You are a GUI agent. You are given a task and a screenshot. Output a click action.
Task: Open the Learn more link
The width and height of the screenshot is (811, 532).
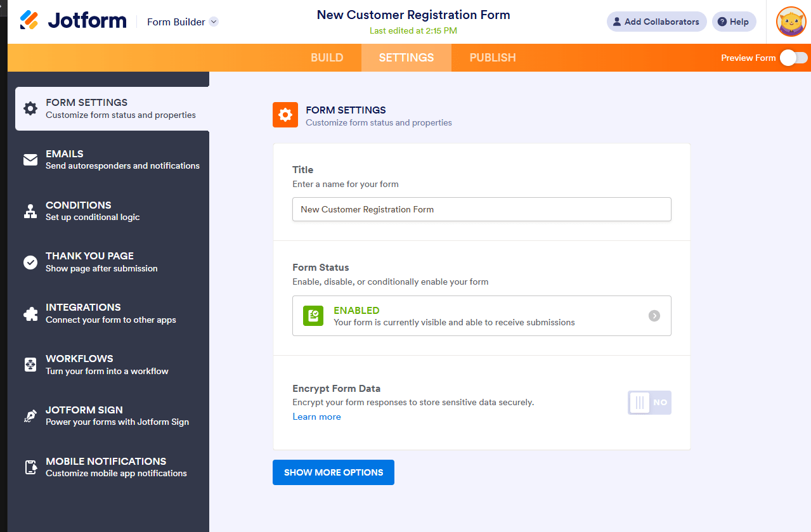tap(316, 417)
